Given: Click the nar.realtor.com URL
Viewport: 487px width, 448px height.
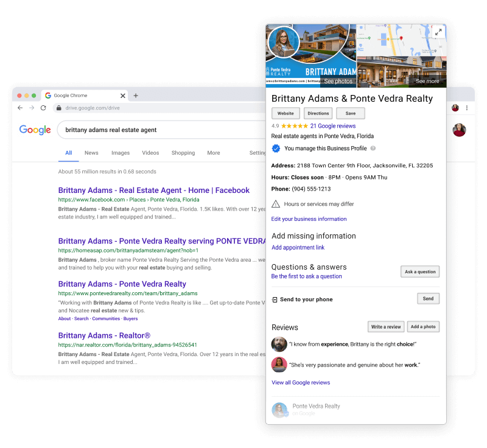Looking at the screenshot, I should (x=127, y=345).
